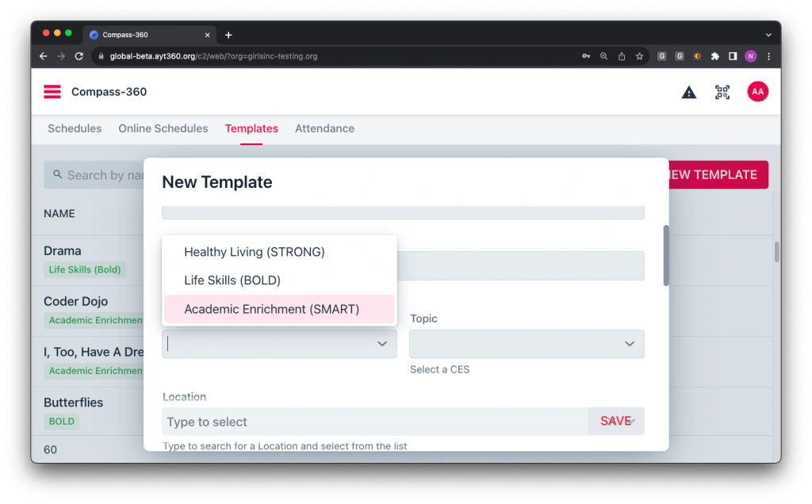Share this page using the share icon
Screen dimensions: 812x504
[622, 56]
